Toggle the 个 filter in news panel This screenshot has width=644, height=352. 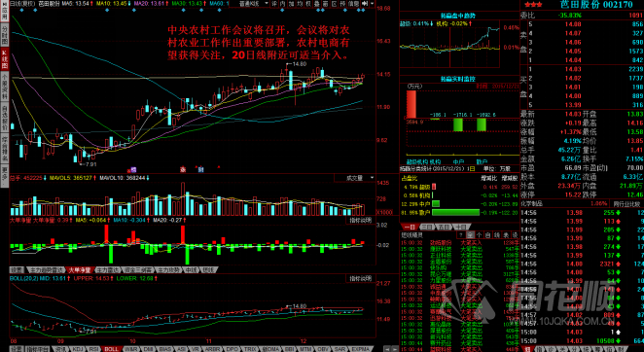[x=480, y=235]
